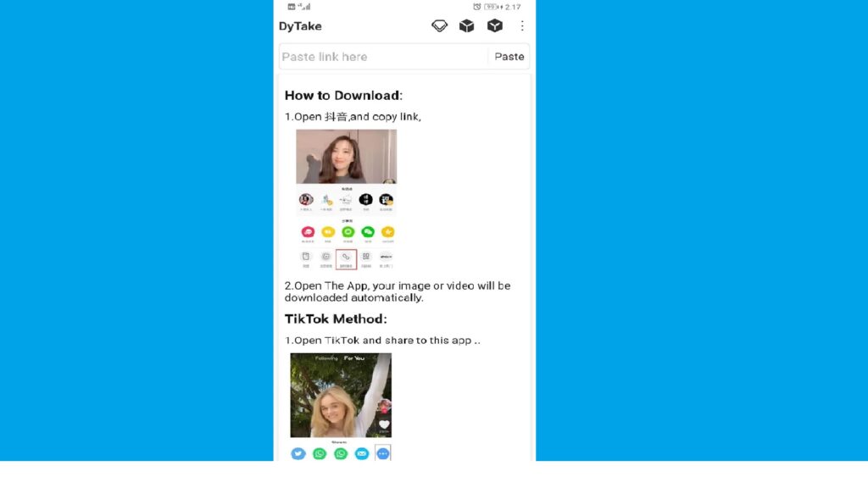Open the three-dot overflow menu

pyautogui.click(x=521, y=26)
